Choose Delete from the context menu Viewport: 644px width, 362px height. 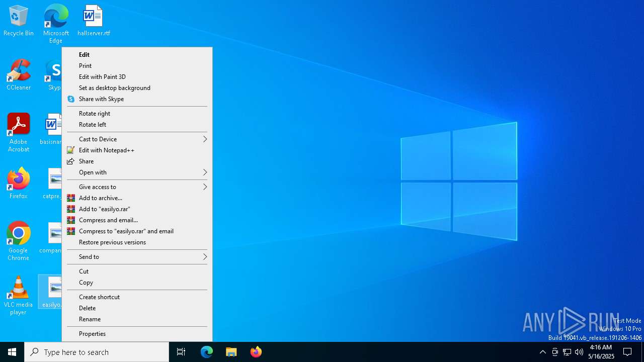[137, 308]
